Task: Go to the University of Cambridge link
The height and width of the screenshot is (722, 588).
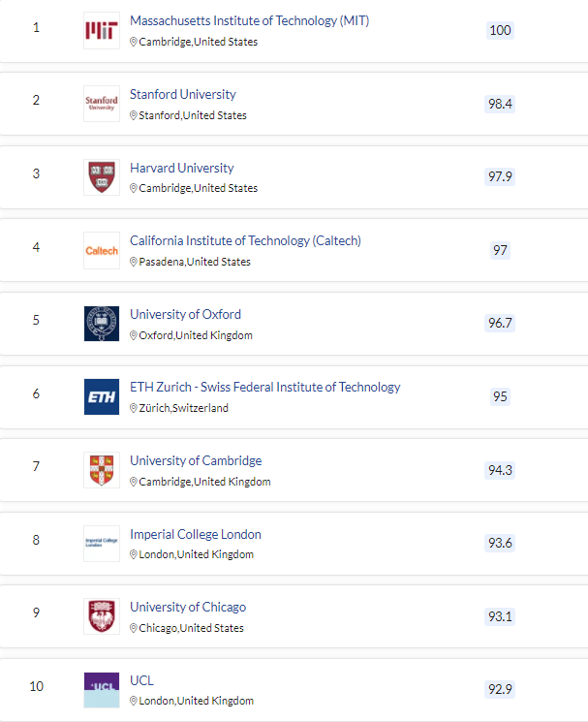Action: click(196, 461)
